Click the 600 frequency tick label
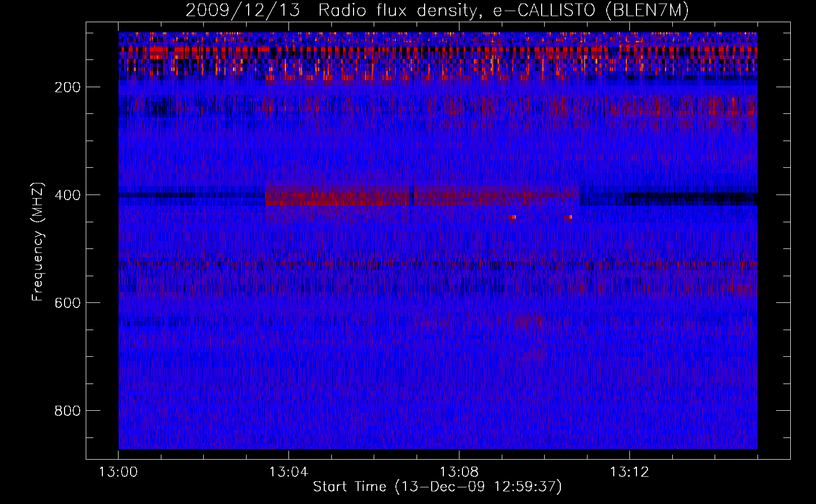 coord(68,303)
